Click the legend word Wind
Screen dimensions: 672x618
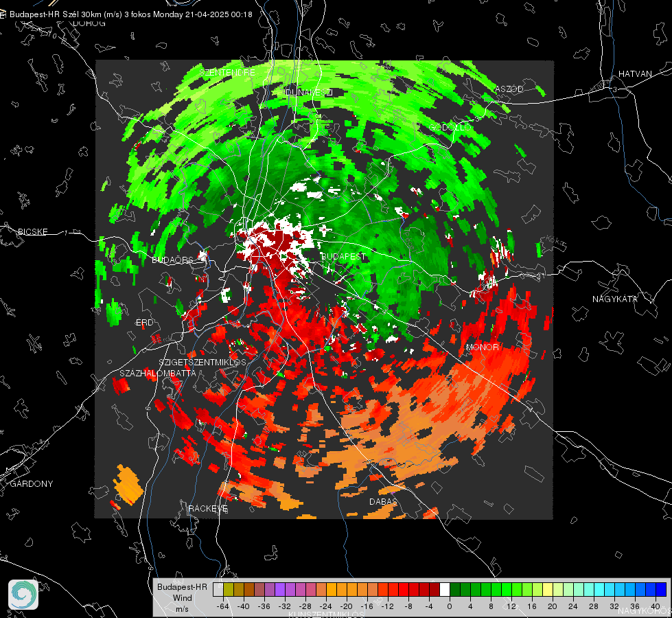[x=182, y=598]
